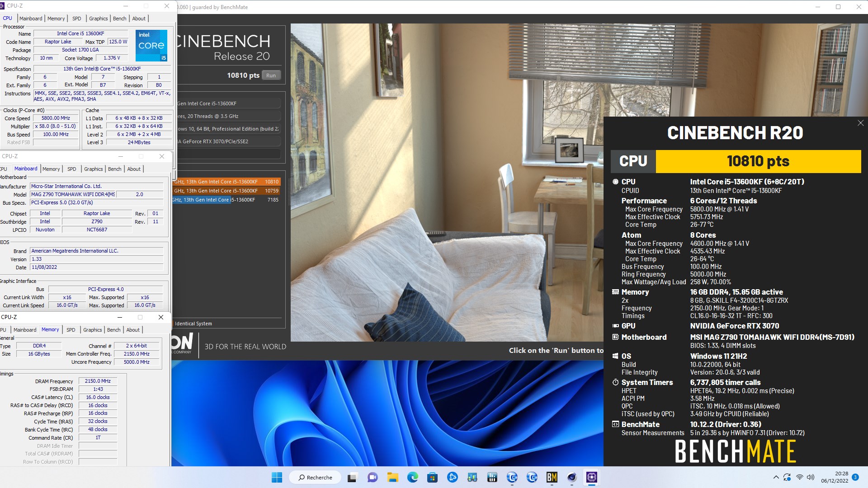Click the Multiplier x 58.0 value field
868x488 pixels.
tap(56, 126)
